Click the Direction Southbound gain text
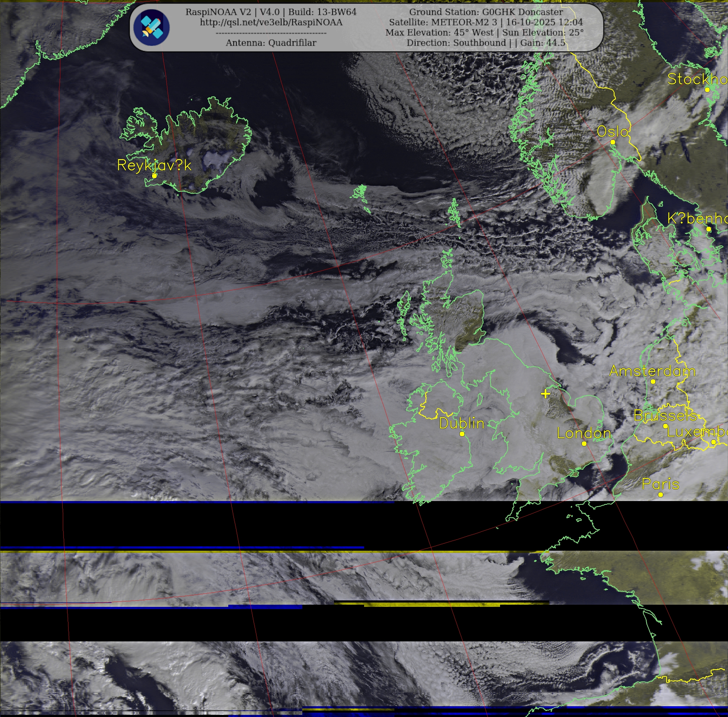Screen dimensions: 728x717 pyautogui.click(x=486, y=43)
